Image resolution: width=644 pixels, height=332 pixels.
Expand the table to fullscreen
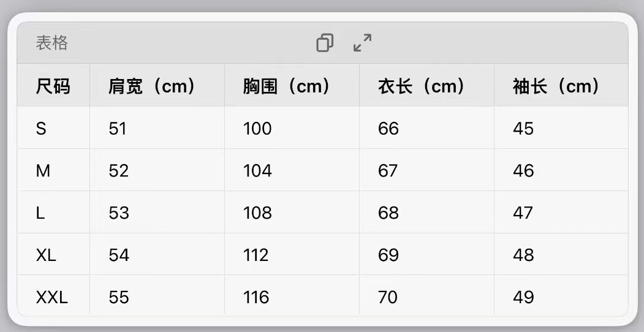[x=363, y=43]
